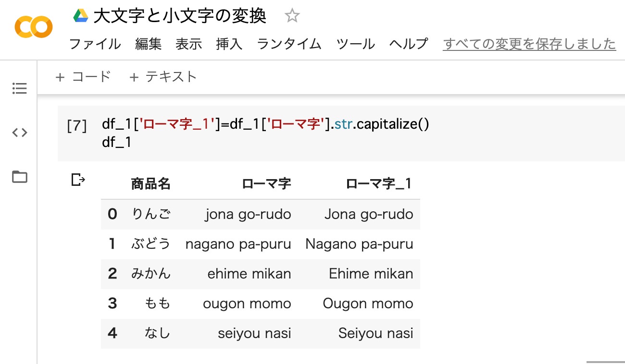625x364 pixels.
Task: Open the ツール menu
Action: 355,44
